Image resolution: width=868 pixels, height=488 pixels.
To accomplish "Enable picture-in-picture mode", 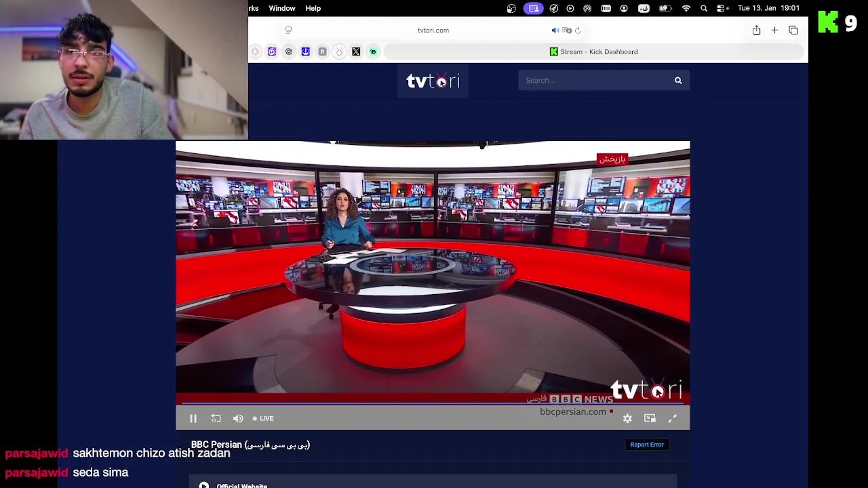I will (x=650, y=418).
